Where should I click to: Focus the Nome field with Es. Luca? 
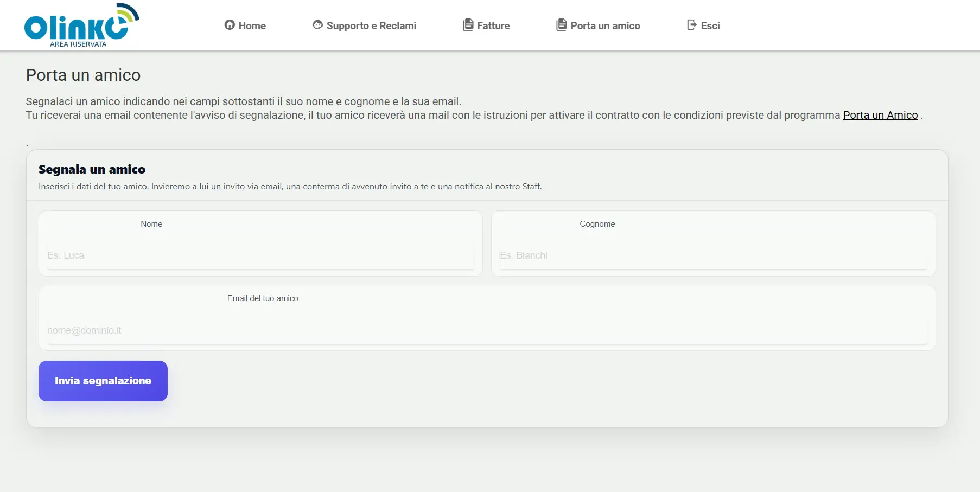click(260, 255)
